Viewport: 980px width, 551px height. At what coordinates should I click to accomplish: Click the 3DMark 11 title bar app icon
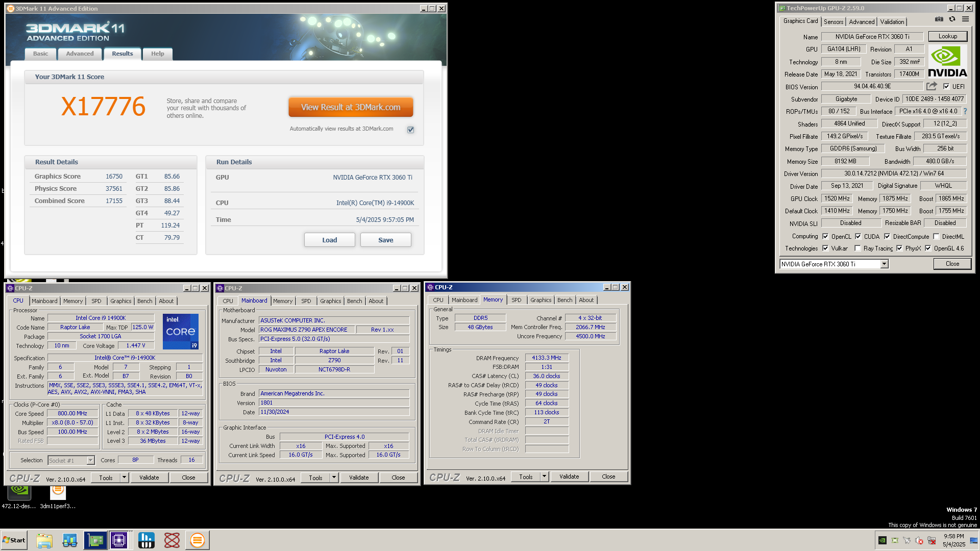[10, 9]
